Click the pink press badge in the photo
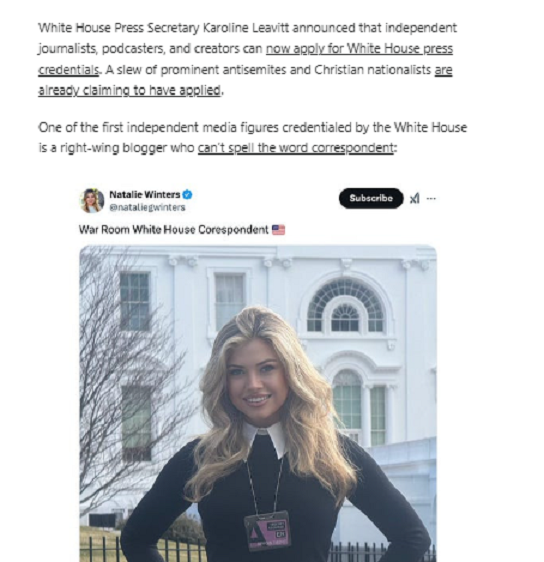The width and height of the screenshot is (544, 562). coord(267,531)
